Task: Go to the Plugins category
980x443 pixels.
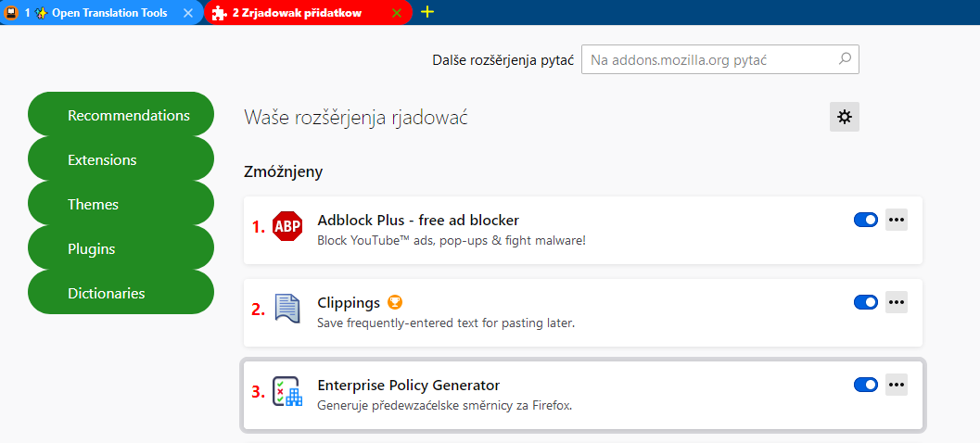Action: click(x=121, y=248)
